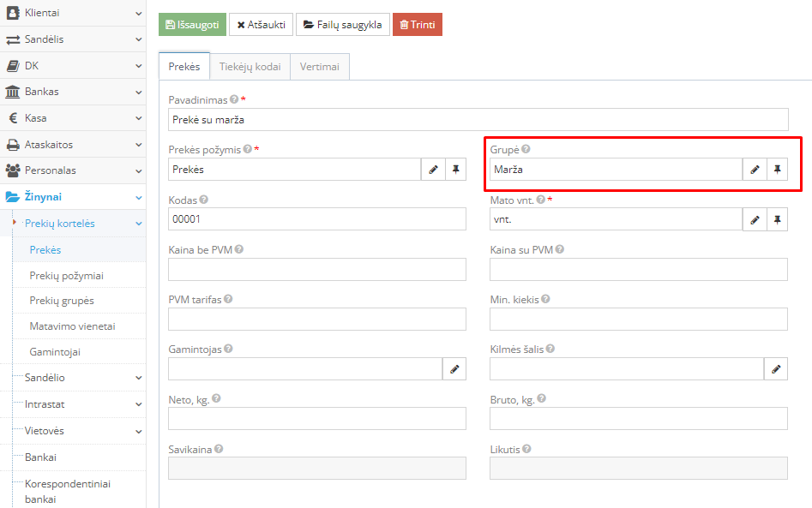This screenshot has height=508, width=812.
Task: Expand the Ataskaitos menu section
Action: [x=73, y=145]
